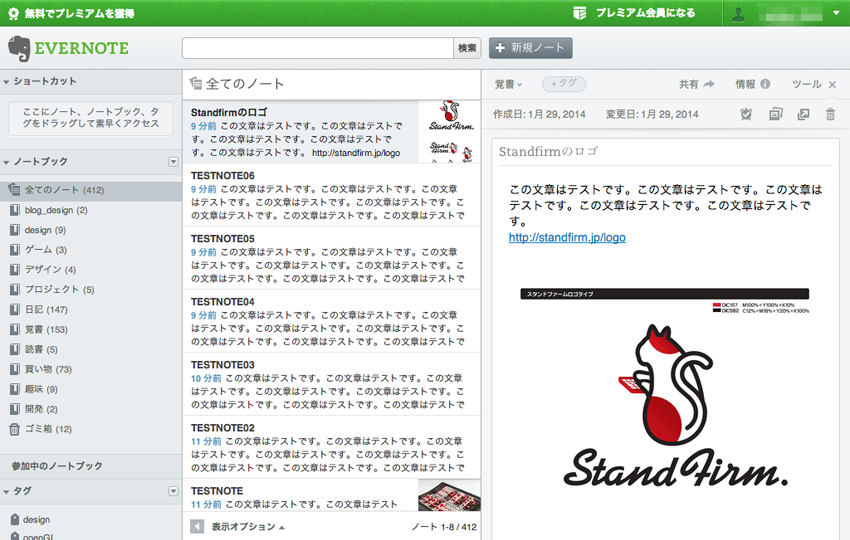The image size is (850, 540).
Task: Open the 覚書 notebook selector dropdown
Action: pyautogui.click(x=508, y=84)
